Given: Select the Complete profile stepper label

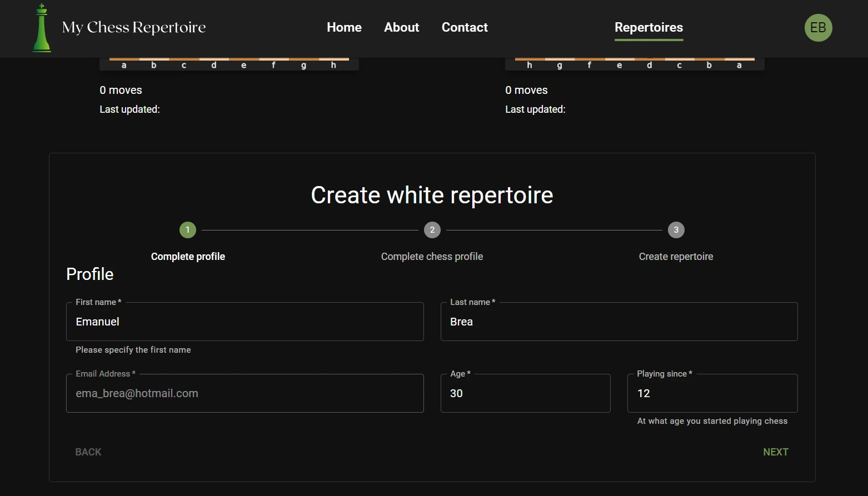Looking at the screenshot, I should [188, 256].
